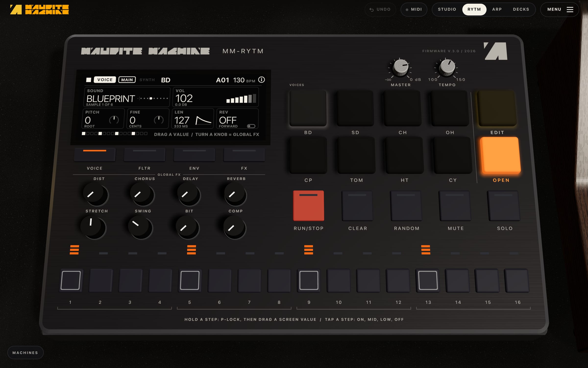The image size is (588, 368).
Task: Click the hamburger MENU button
Action: (x=560, y=9)
